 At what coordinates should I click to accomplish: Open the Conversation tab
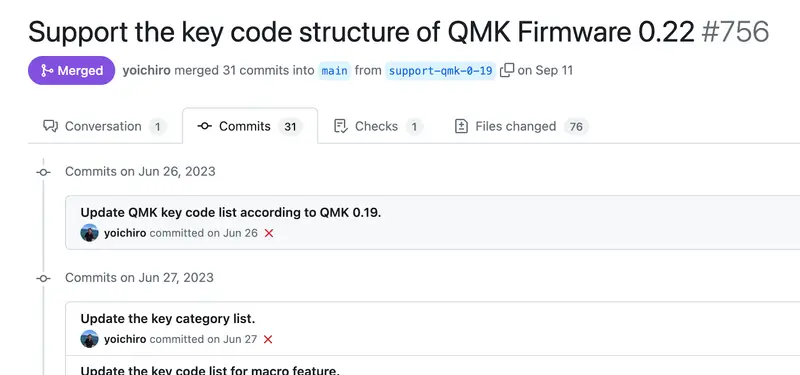(x=105, y=126)
